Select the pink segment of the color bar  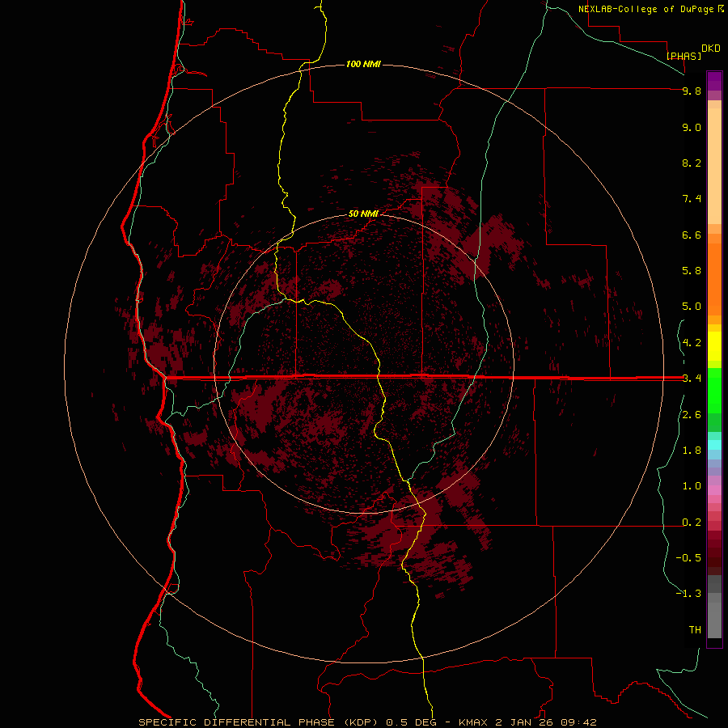pos(714,490)
